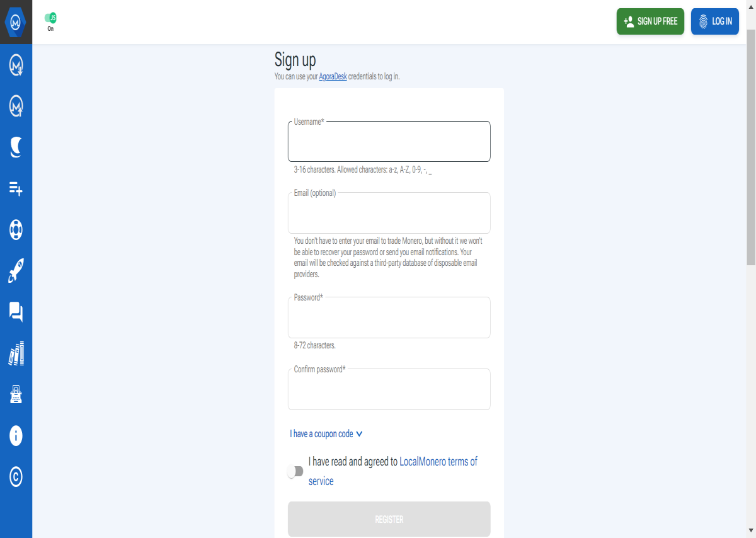756x538 pixels.
Task: Open Sell Monero (coin with up arrow)
Action: (x=16, y=106)
